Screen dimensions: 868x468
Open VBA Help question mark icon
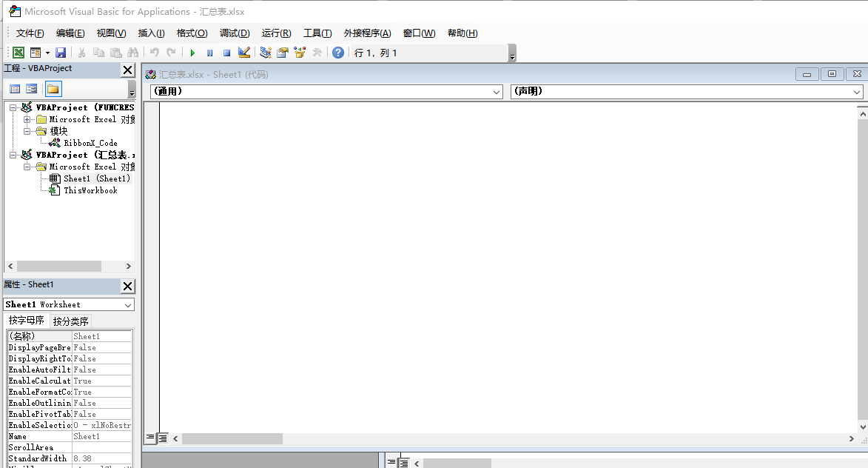[x=338, y=53]
